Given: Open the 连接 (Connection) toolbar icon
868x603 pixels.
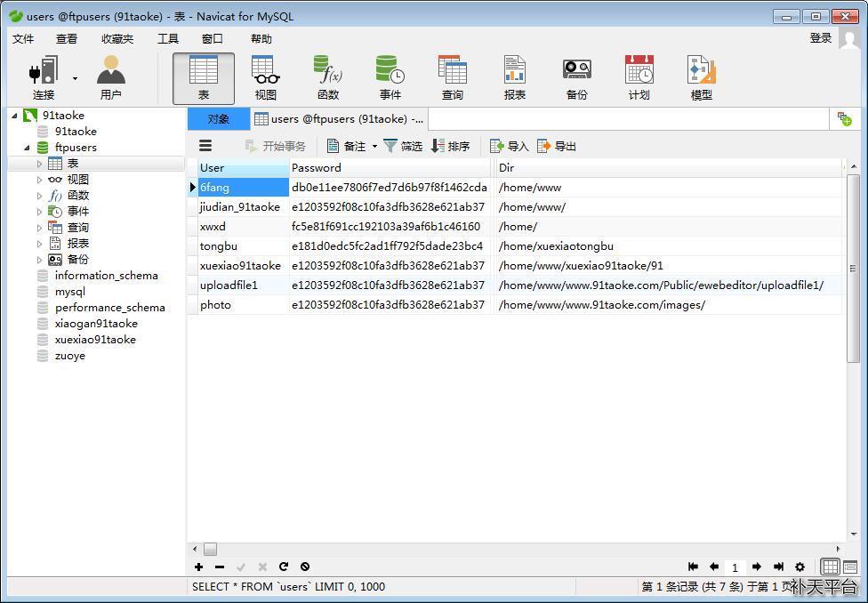Looking at the screenshot, I should click(44, 77).
